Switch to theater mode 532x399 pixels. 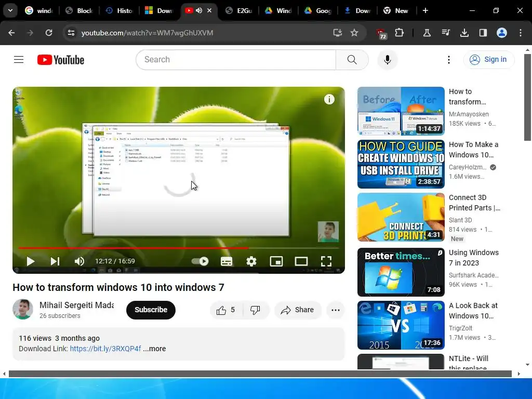[x=301, y=261]
